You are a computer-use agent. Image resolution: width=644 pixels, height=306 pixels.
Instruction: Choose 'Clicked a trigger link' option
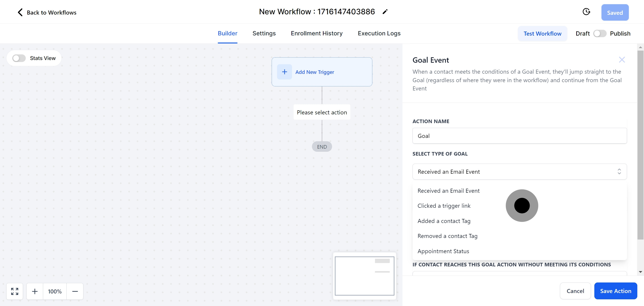[x=444, y=206]
